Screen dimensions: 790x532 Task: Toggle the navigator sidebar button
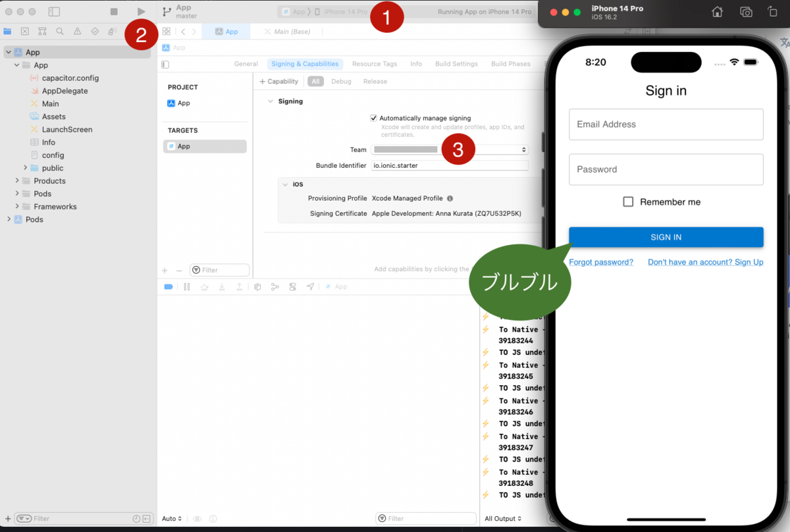(55, 12)
